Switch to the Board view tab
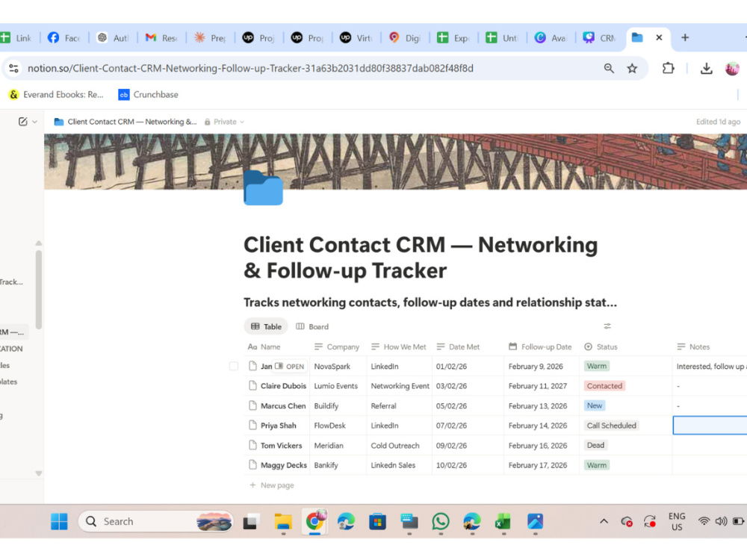The image size is (747, 560). [312, 327]
